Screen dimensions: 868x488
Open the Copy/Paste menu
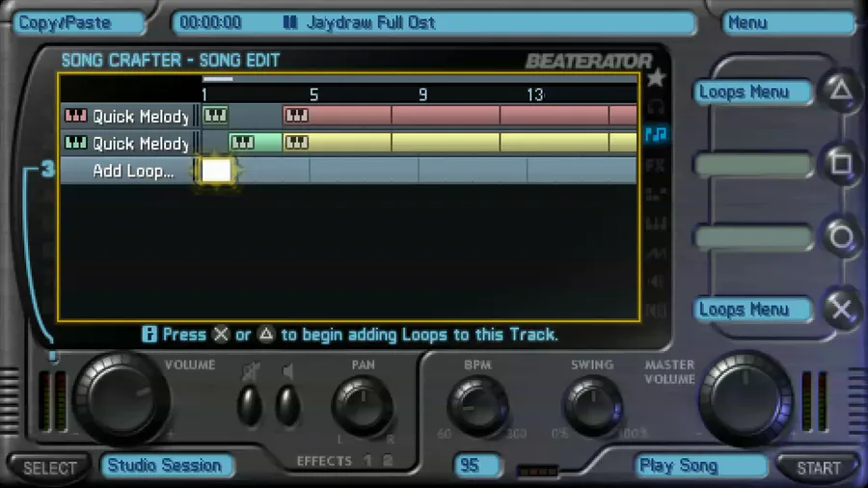point(79,23)
